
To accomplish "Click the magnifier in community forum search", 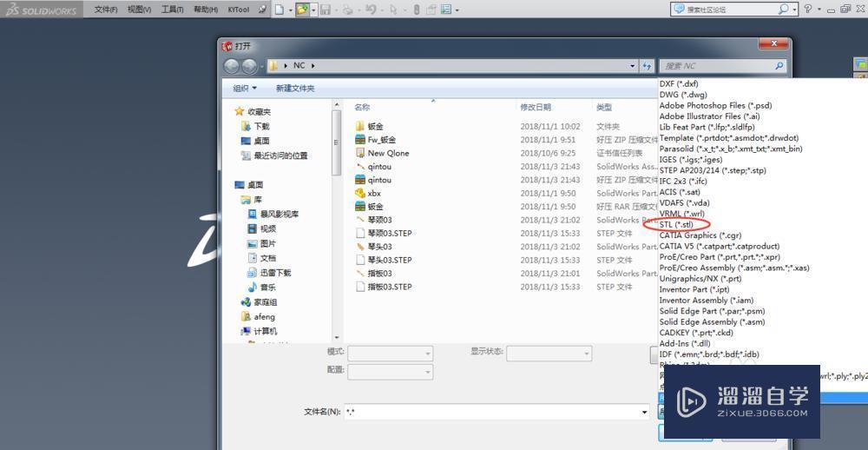I will tap(783, 9).
